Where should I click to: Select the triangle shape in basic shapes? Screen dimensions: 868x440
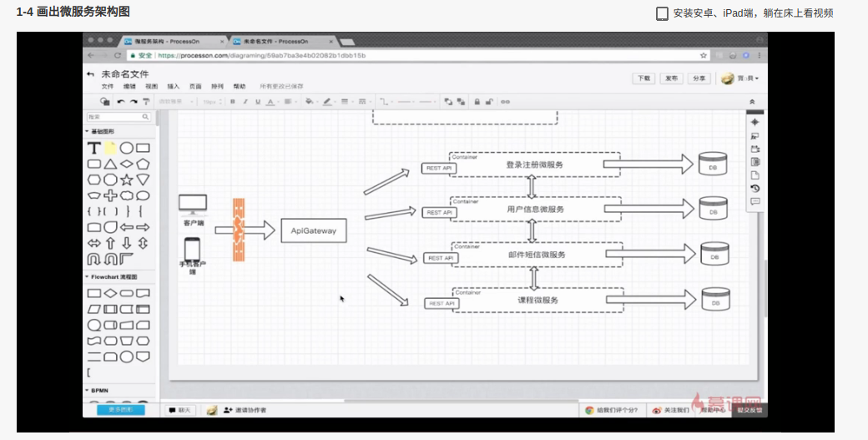coord(111,164)
